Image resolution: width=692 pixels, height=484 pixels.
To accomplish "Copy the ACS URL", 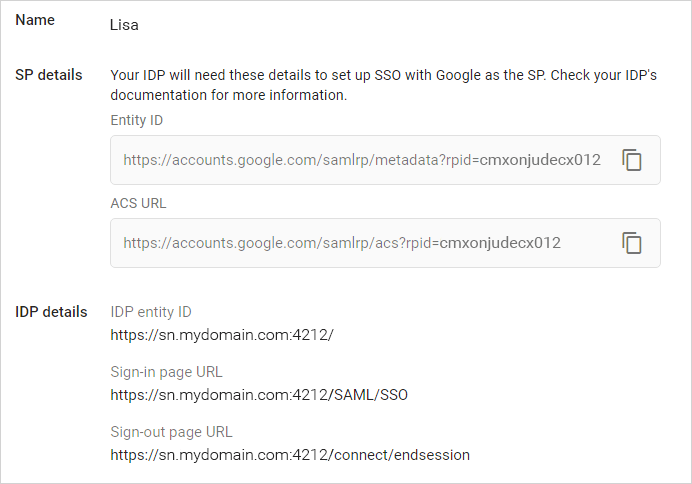I will coord(632,243).
